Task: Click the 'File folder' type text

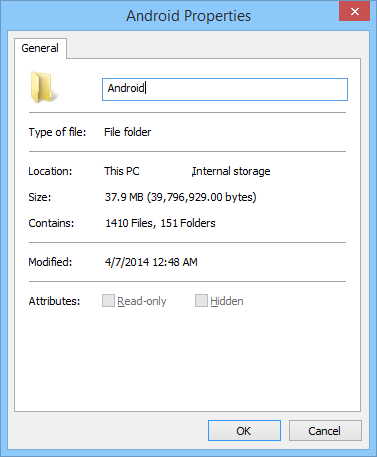Action: [128, 132]
